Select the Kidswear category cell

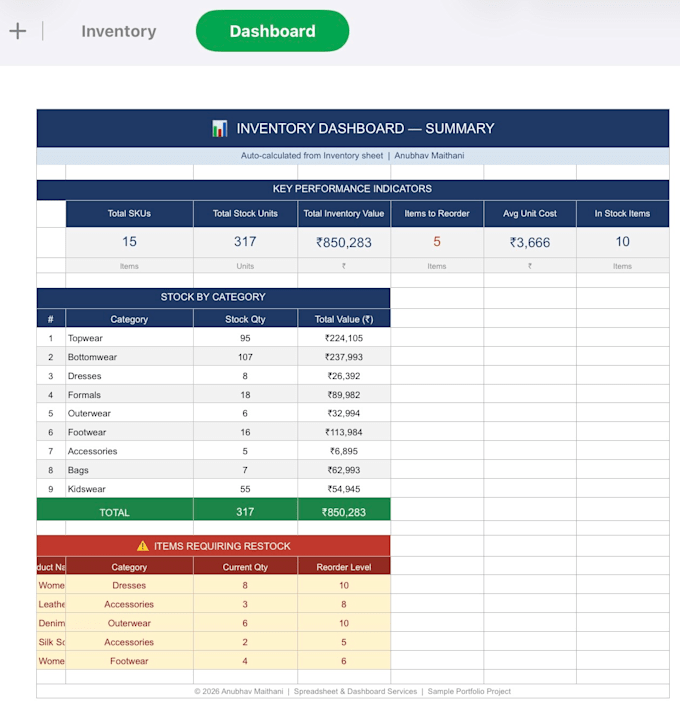pos(129,489)
